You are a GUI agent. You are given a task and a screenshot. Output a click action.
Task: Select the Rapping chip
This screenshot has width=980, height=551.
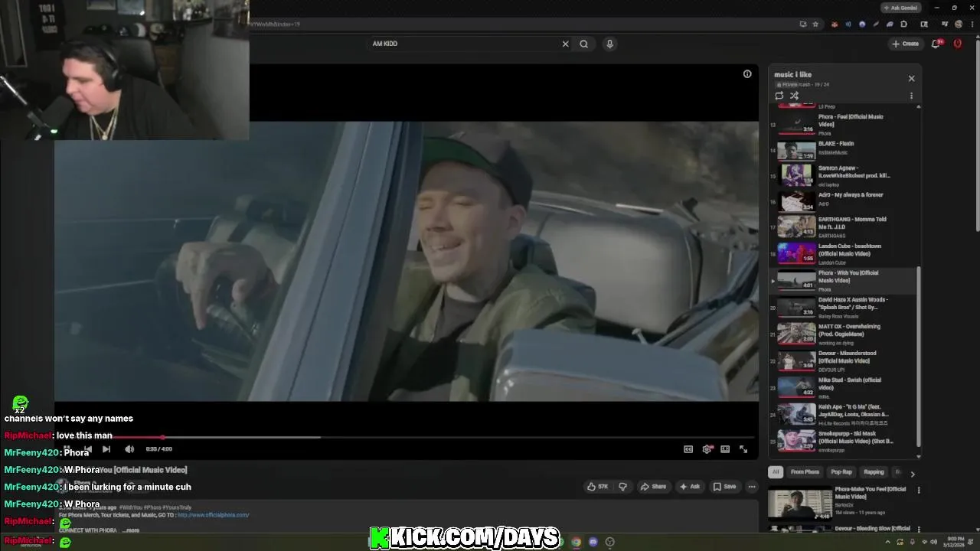tap(874, 472)
